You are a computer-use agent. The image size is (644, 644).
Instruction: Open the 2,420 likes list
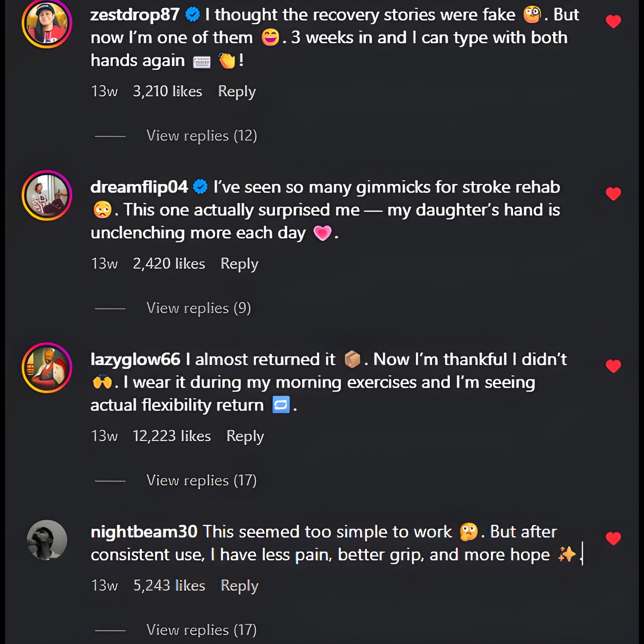pyautogui.click(x=169, y=264)
